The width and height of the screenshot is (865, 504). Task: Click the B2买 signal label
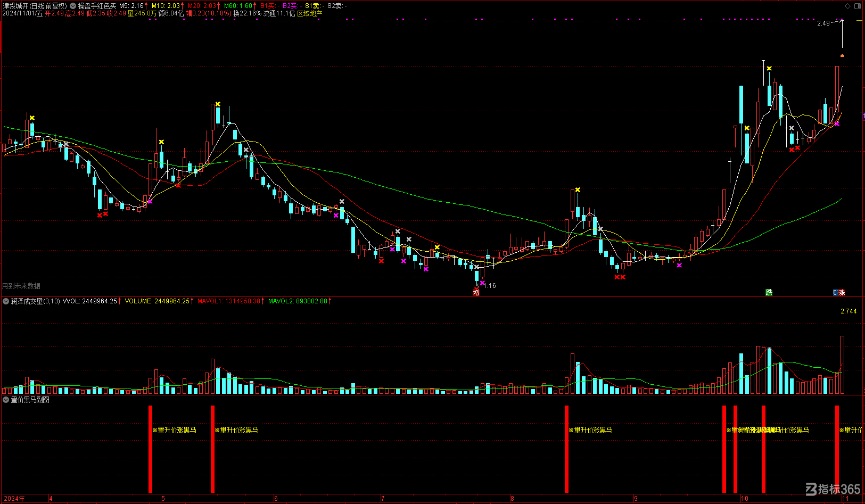pos(290,6)
